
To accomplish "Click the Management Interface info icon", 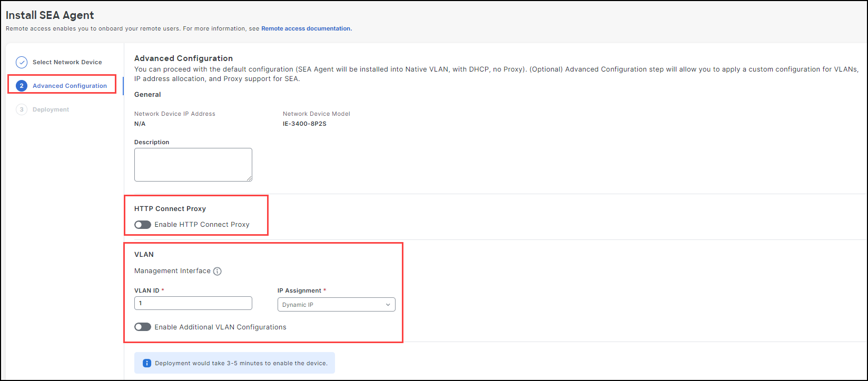I will pyautogui.click(x=218, y=272).
